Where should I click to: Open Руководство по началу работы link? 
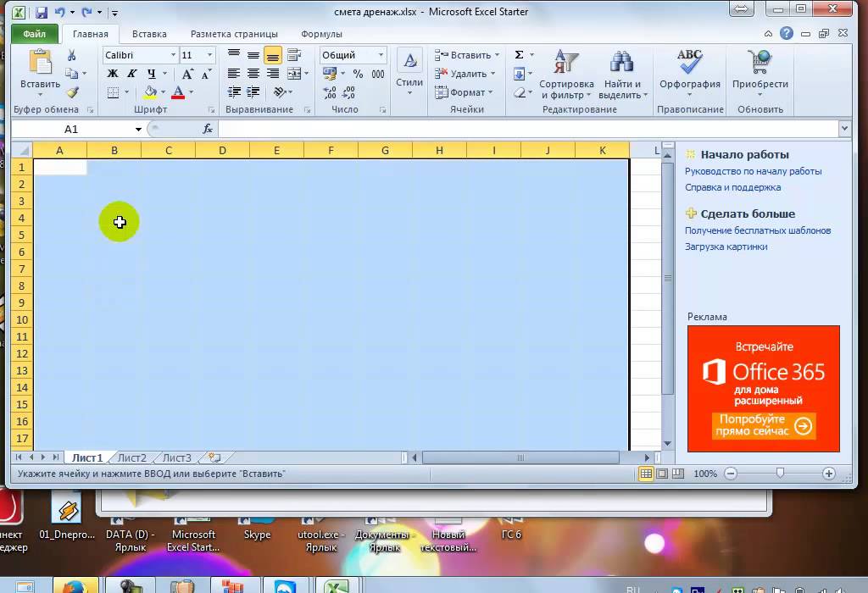pyautogui.click(x=753, y=171)
